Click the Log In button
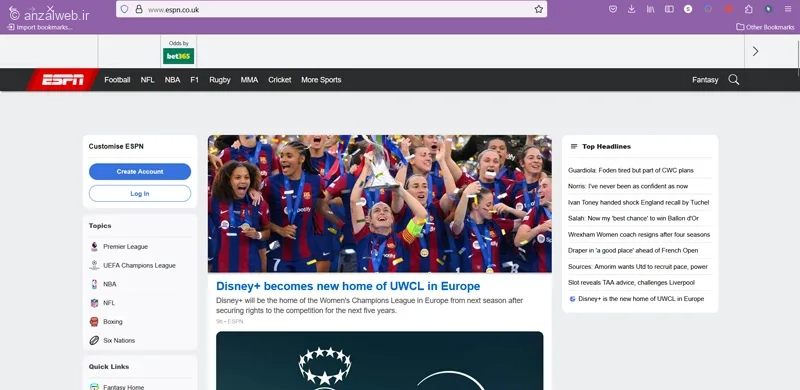 click(140, 193)
